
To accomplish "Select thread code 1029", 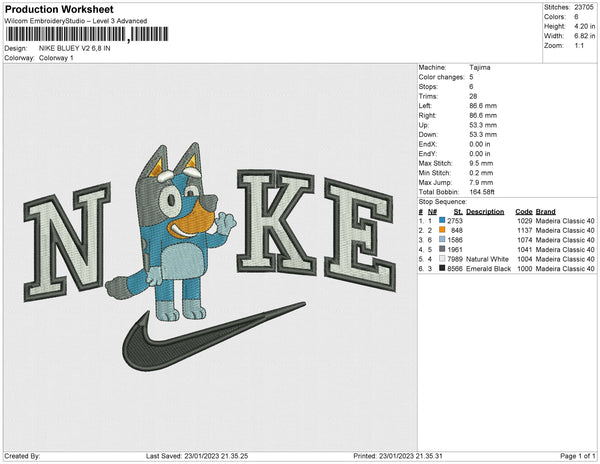I will click(x=525, y=221).
